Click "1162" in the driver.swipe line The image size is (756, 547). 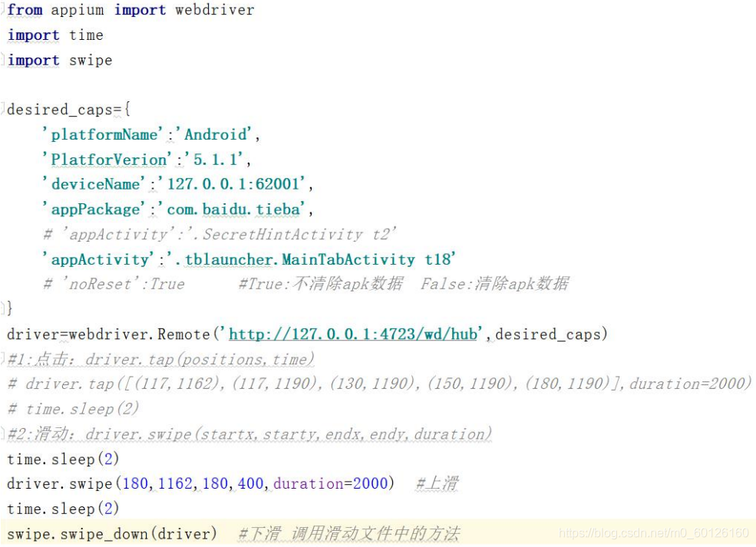(176, 483)
